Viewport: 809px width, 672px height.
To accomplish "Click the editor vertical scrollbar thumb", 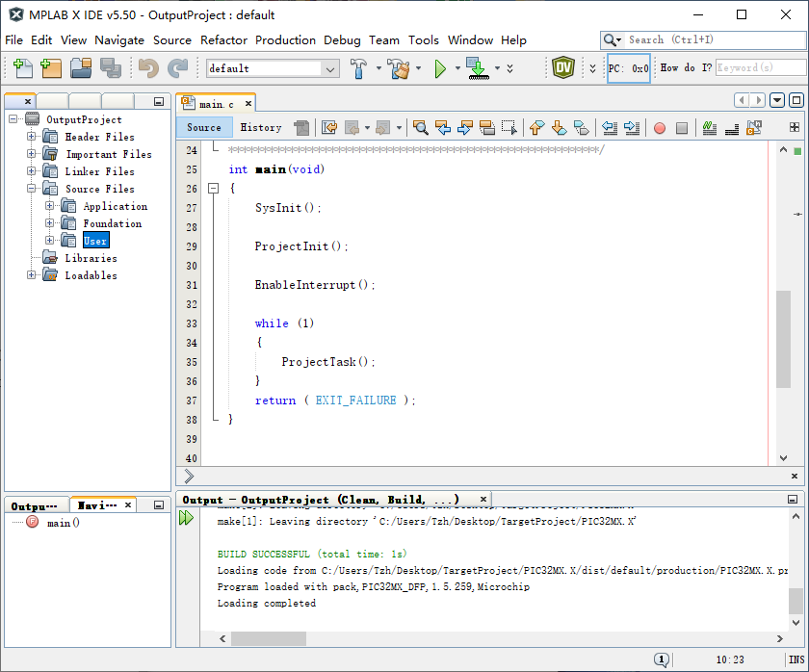I will (783, 339).
